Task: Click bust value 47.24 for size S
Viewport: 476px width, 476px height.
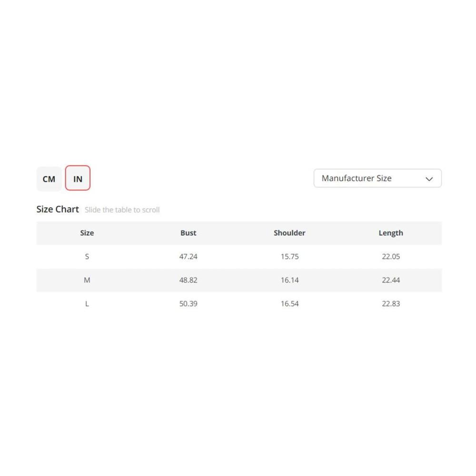Action: (x=188, y=257)
